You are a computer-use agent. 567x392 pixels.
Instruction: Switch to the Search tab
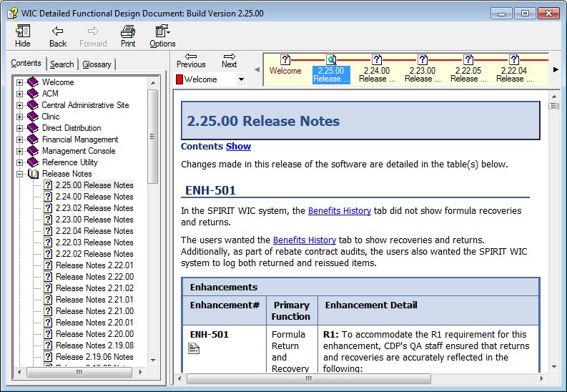tap(61, 64)
